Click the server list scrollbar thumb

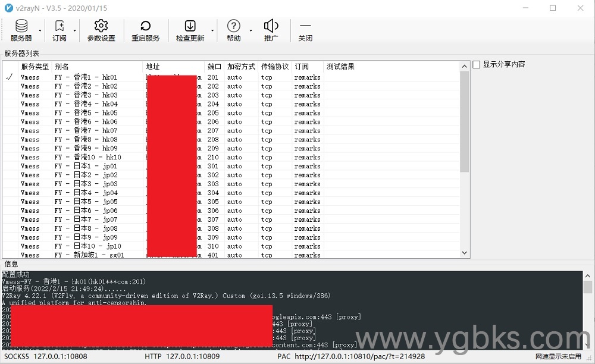[465, 121]
